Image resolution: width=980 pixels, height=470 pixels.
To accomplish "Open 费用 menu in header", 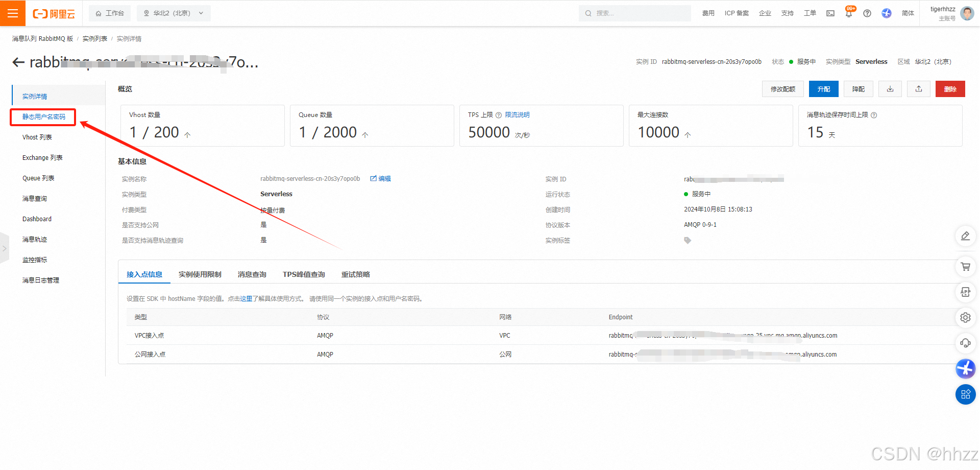I will pos(708,13).
